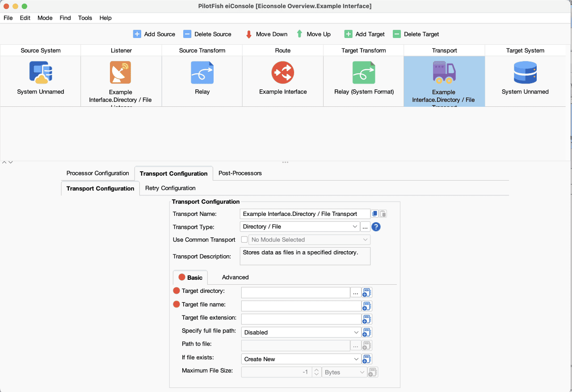Click the expression icon for Target directory
Screen dimensions: 572x392
(x=366, y=293)
